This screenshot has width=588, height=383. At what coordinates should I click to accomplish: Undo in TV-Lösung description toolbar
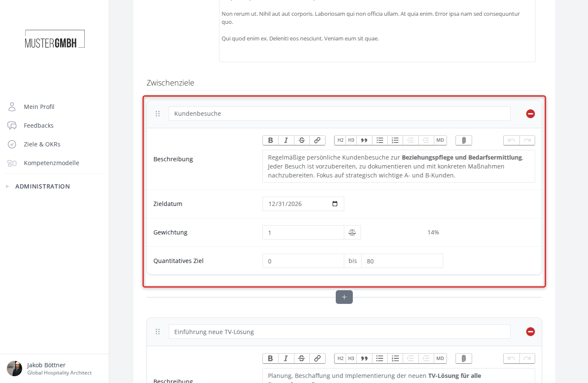point(511,358)
